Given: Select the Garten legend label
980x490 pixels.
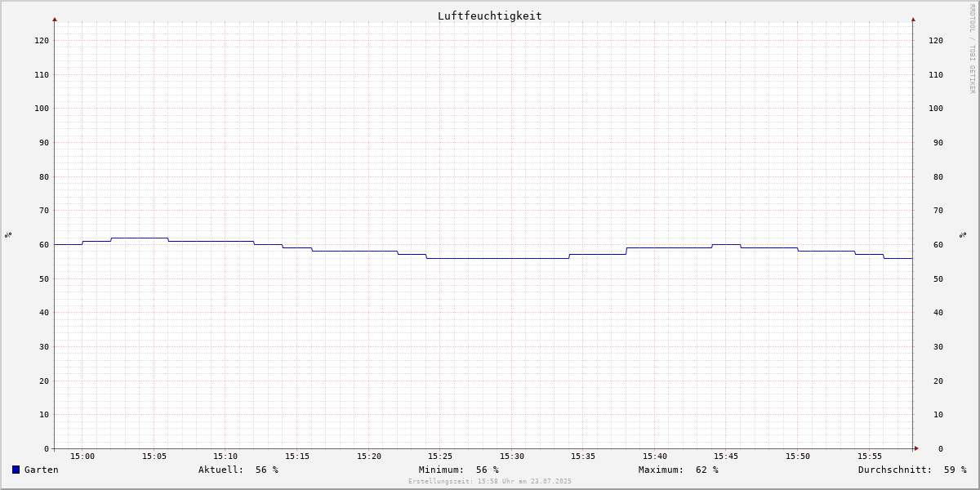Looking at the screenshot, I should click(41, 470).
